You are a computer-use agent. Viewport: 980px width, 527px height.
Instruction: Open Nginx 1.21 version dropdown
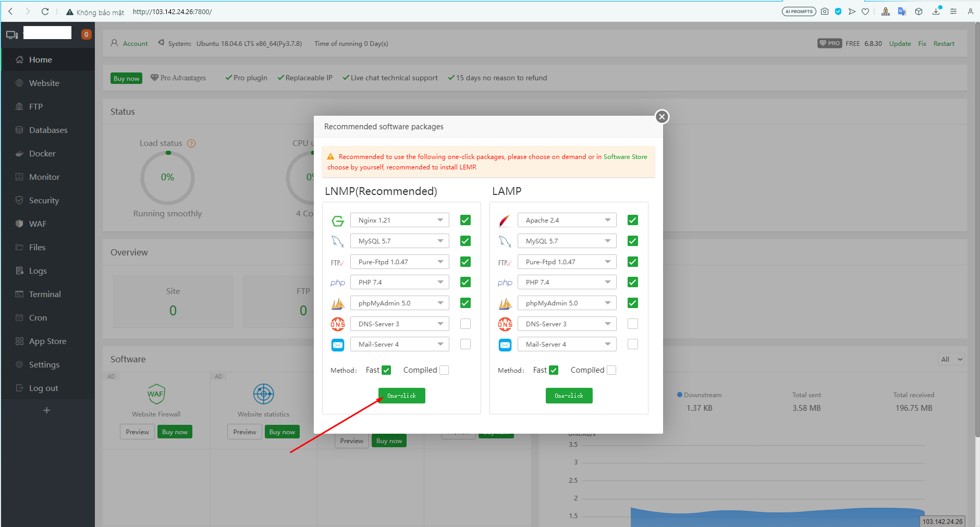click(400, 220)
